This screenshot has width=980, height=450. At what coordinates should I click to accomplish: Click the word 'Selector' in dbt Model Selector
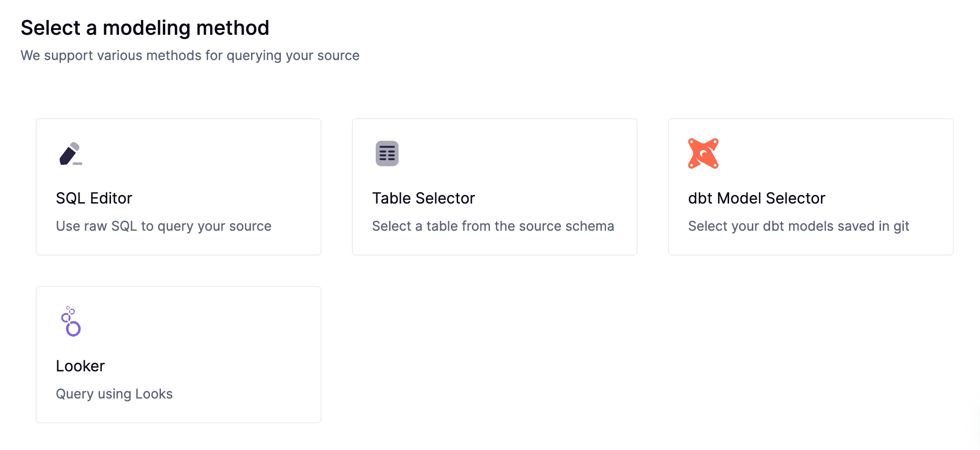[795, 198]
